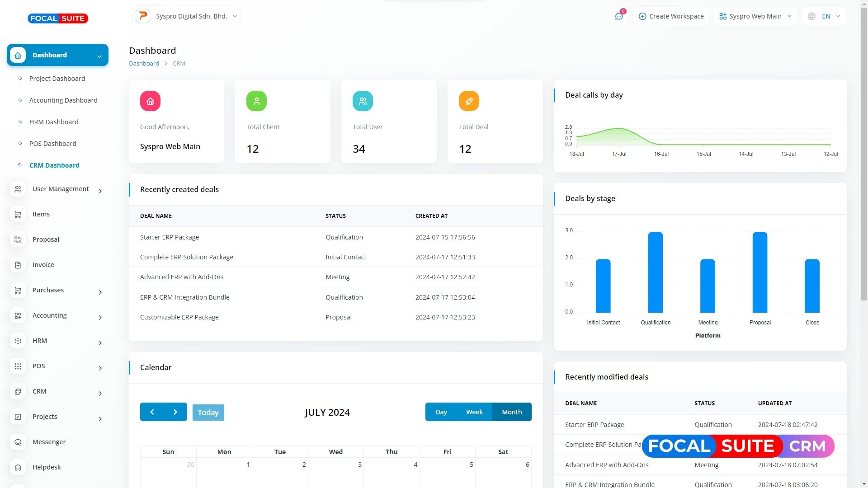Click the Qualification bar in Deals chart

[x=655, y=272]
